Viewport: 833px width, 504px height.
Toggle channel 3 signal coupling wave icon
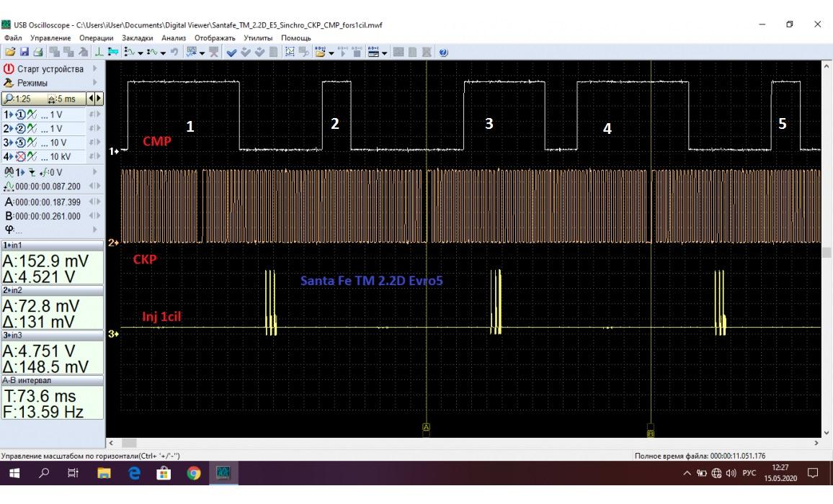[x=32, y=143]
